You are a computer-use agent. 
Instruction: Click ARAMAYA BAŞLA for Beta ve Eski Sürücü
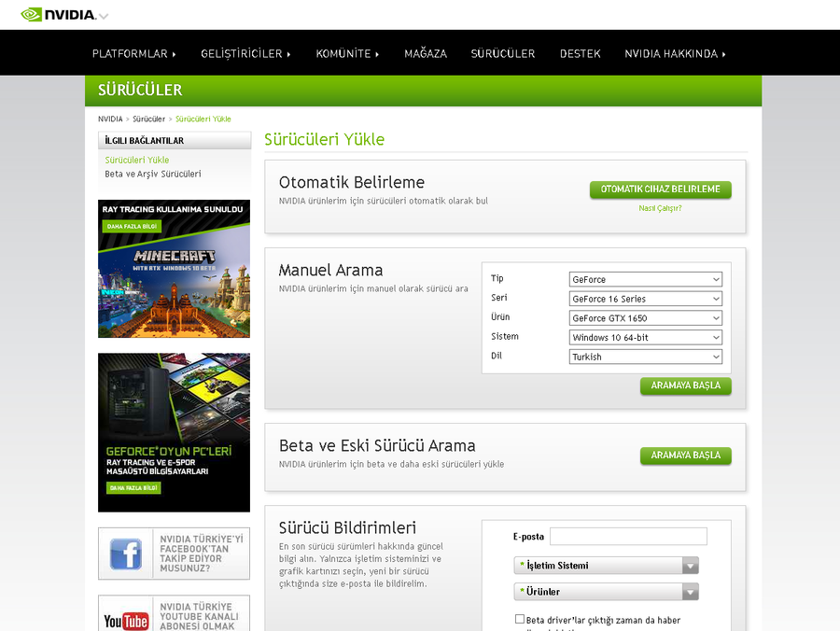coord(685,456)
